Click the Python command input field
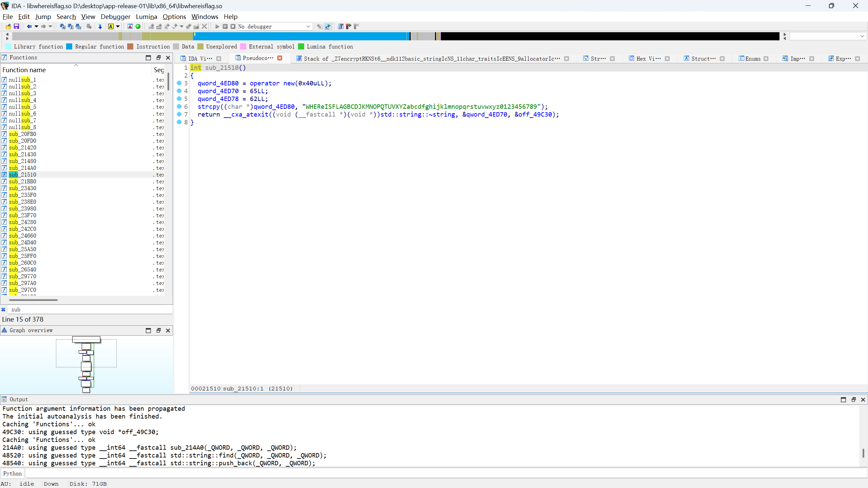868x488 pixels. (446, 473)
